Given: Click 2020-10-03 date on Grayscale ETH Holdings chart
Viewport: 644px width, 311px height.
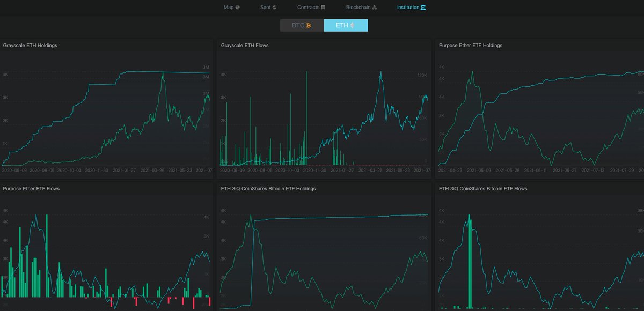Looking at the screenshot, I should point(69,170).
